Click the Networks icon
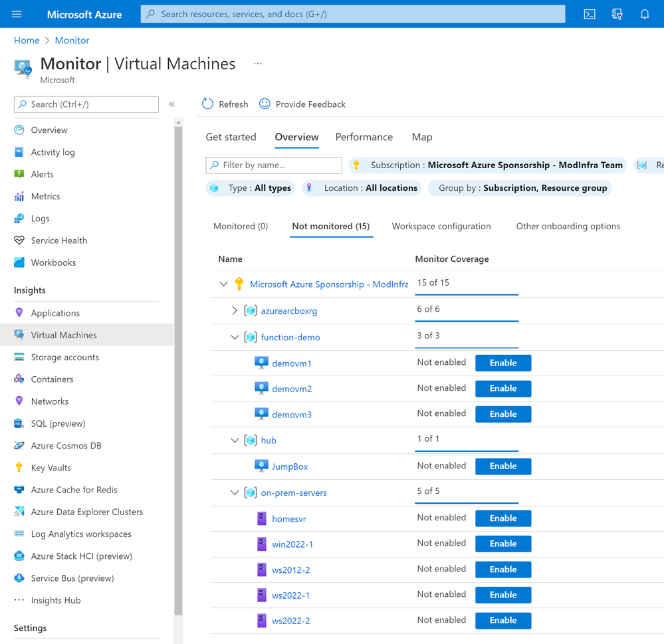The height and width of the screenshot is (644, 664). click(x=19, y=401)
